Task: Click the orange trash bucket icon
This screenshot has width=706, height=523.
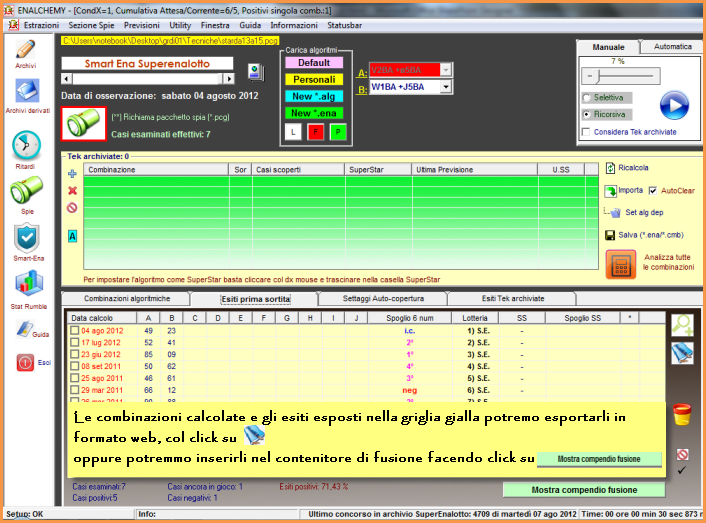Action: click(x=682, y=414)
